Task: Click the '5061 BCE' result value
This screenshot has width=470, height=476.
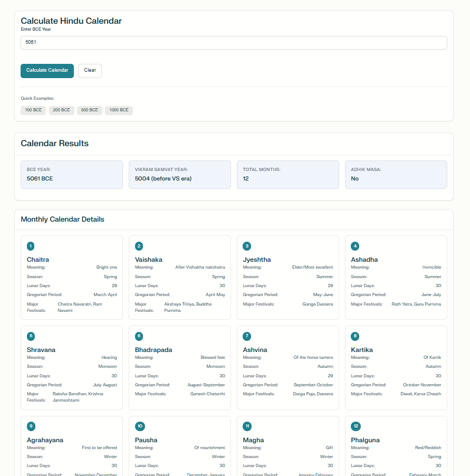Action: (x=40, y=178)
